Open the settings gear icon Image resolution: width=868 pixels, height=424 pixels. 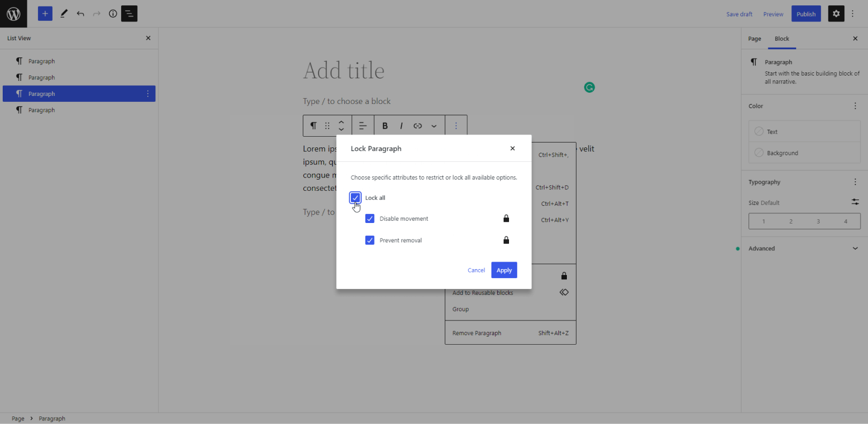[836, 14]
